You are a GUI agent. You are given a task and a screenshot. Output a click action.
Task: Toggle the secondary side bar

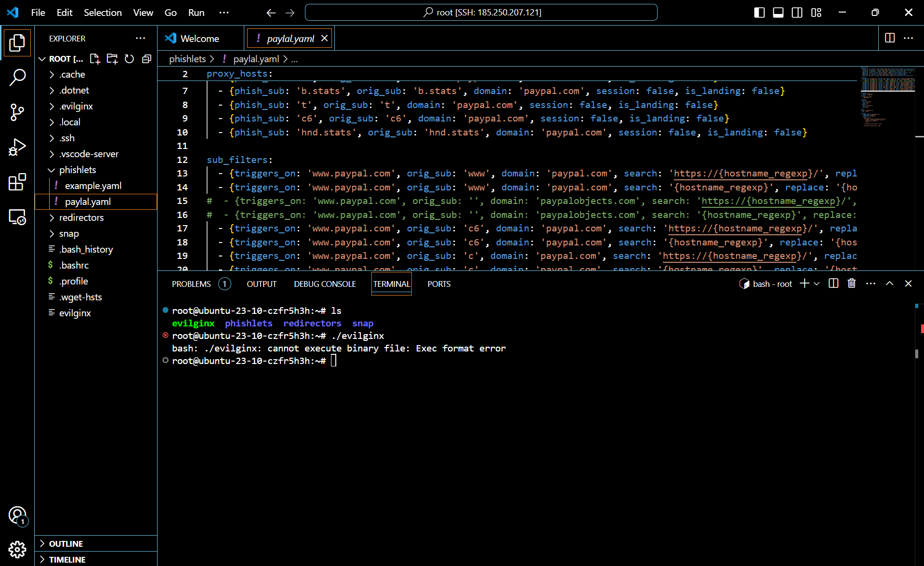click(797, 13)
